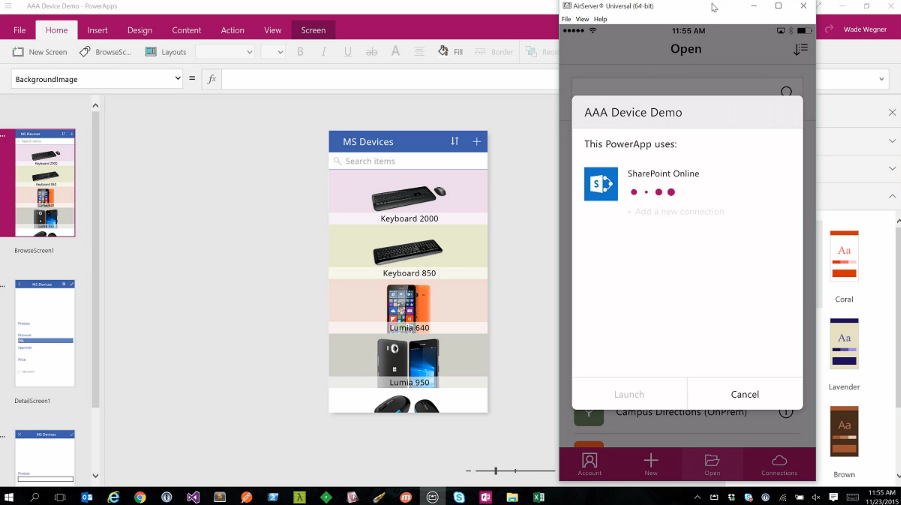901x505 pixels.
Task: Switch to the Screen ribbon tab
Action: click(x=313, y=30)
